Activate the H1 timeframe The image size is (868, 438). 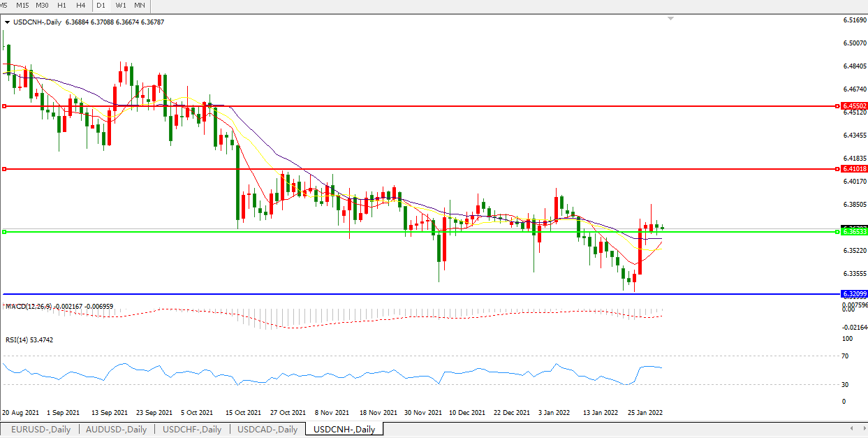(62, 5)
